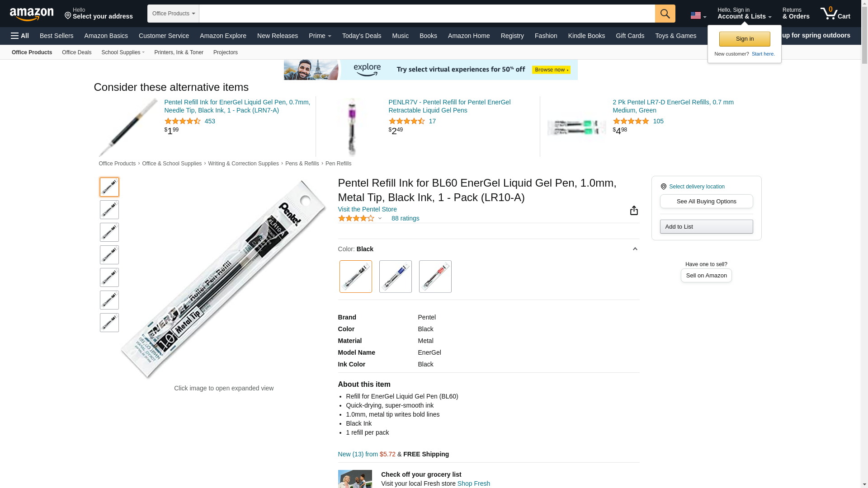Click the delivery location pin icon

coord(663,187)
